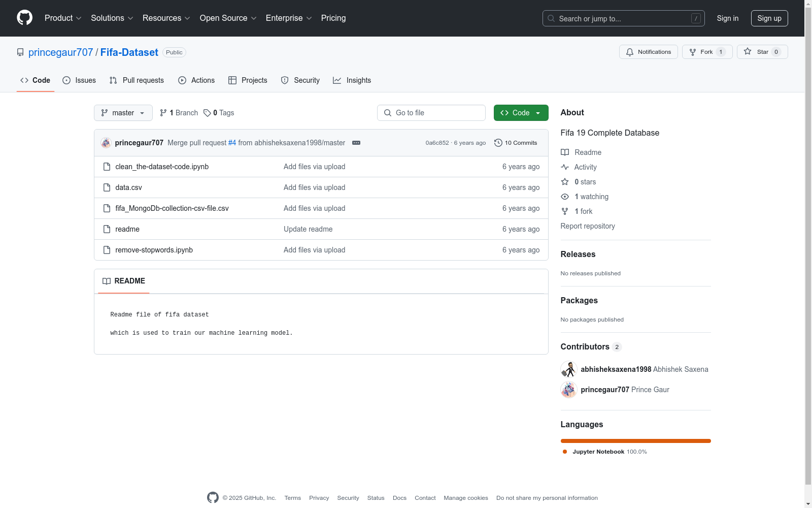Click abhisheksaxena1998 contributor avatar

[x=569, y=369]
